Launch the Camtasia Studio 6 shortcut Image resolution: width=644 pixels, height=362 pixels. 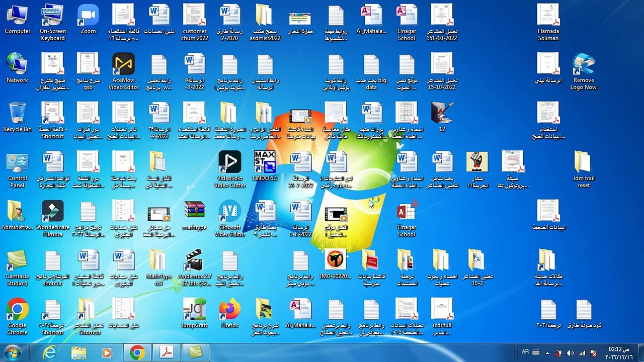click(17, 268)
